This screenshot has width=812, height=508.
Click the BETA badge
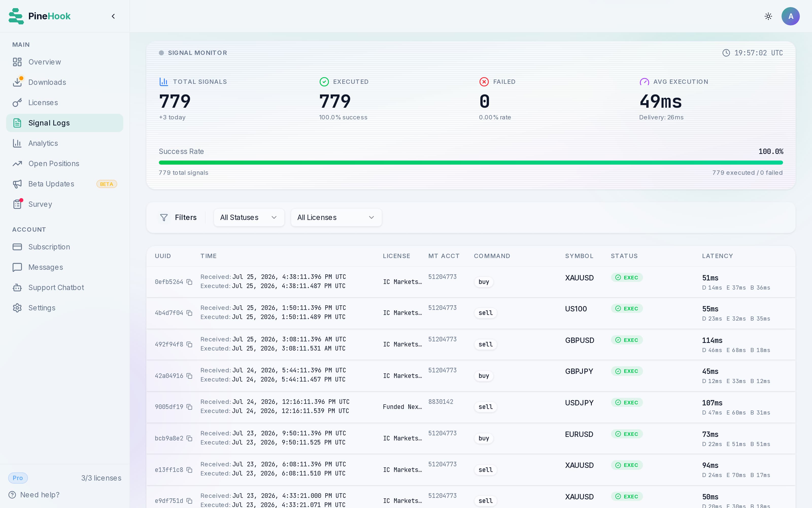click(x=107, y=184)
